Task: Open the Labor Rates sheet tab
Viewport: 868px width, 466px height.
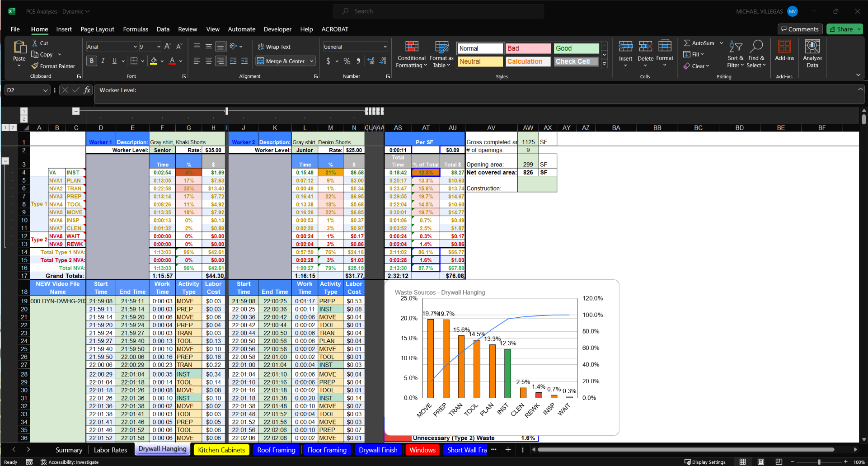Action: point(110,450)
